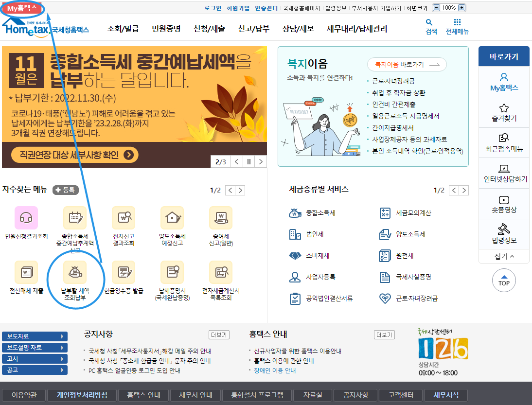This screenshot has height=405, width=532.
Task: Click 직권연장 대상 세부사항 확인 button
Action: click(x=74, y=155)
